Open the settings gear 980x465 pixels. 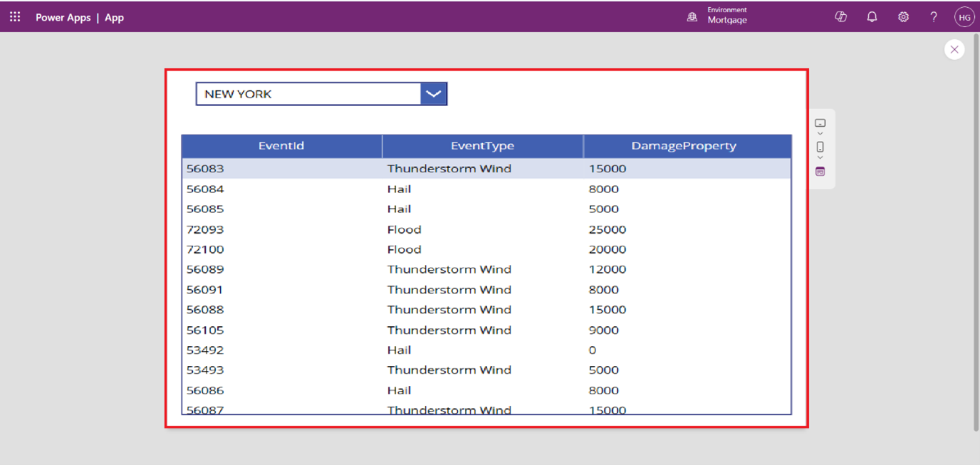point(903,17)
